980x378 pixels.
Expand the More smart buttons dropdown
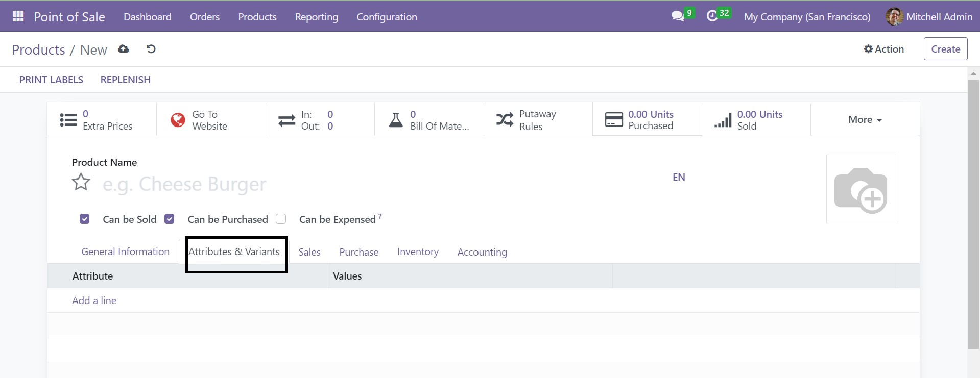865,119
